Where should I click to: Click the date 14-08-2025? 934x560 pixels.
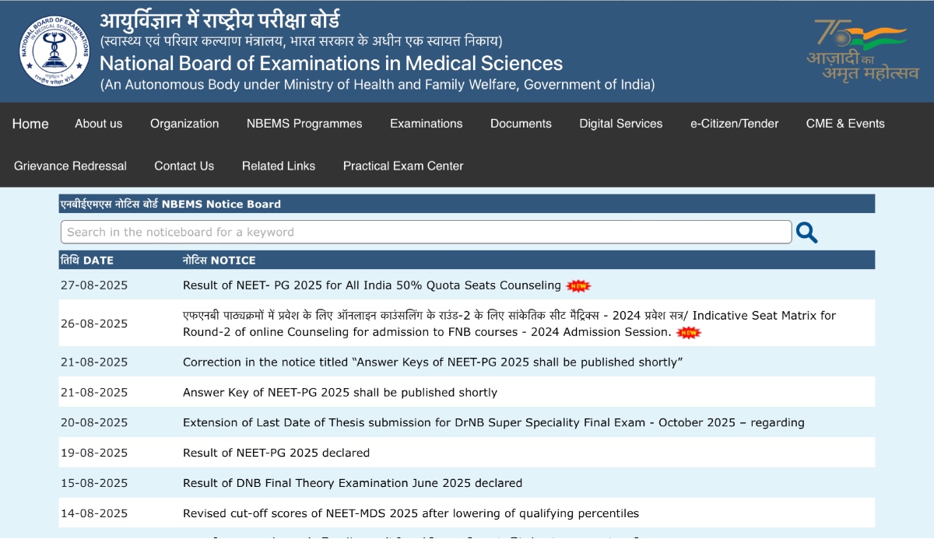pyautogui.click(x=94, y=513)
